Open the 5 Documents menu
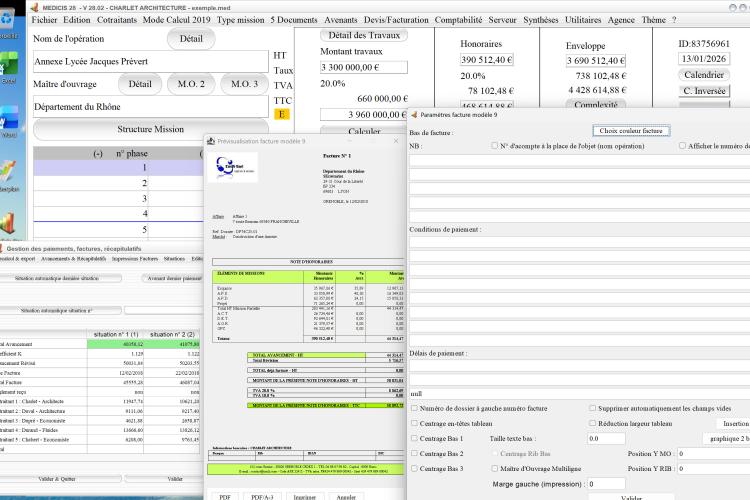The image size is (750, 500). [x=294, y=20]
